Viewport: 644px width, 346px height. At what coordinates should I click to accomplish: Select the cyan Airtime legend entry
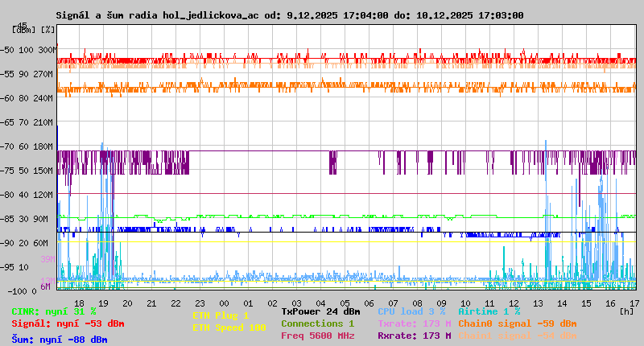[489, 311]
